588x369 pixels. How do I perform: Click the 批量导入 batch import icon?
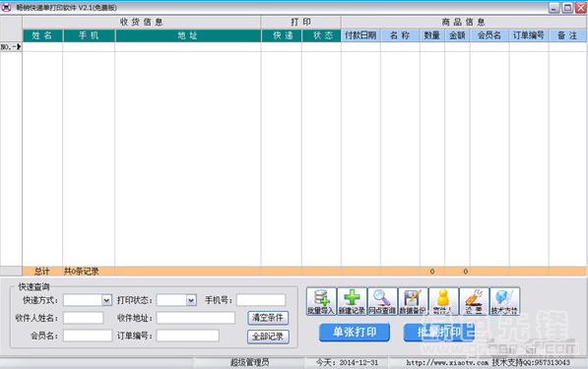[x=321, y=301]
